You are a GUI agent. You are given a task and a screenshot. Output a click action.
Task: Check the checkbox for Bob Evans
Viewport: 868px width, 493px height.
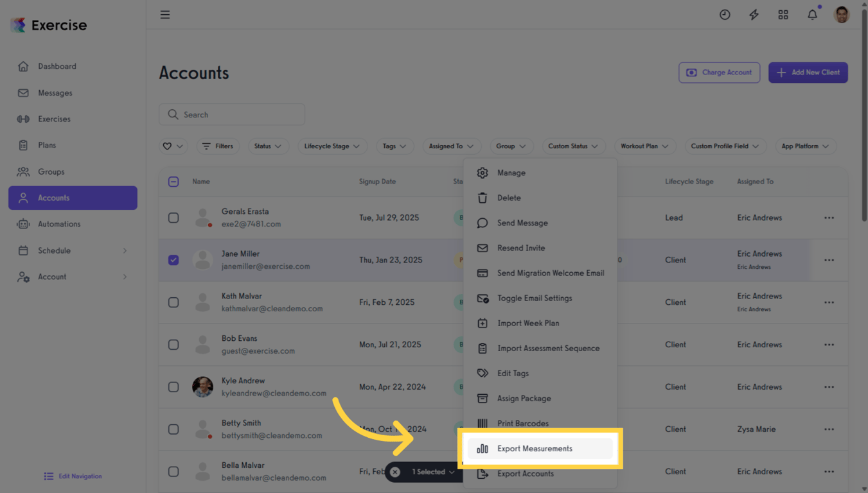(x=173, y=345)
